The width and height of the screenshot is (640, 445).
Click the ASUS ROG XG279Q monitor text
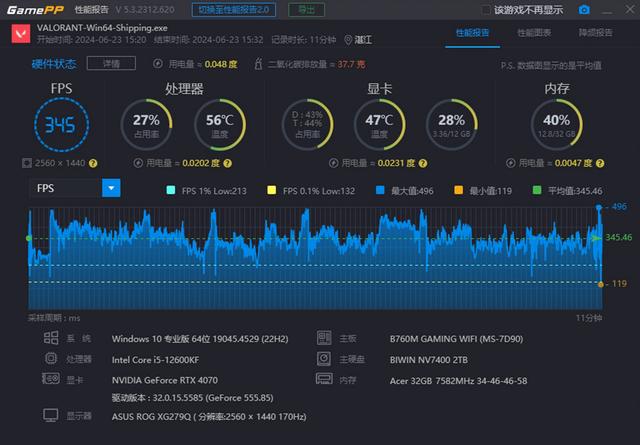[209, 416]
